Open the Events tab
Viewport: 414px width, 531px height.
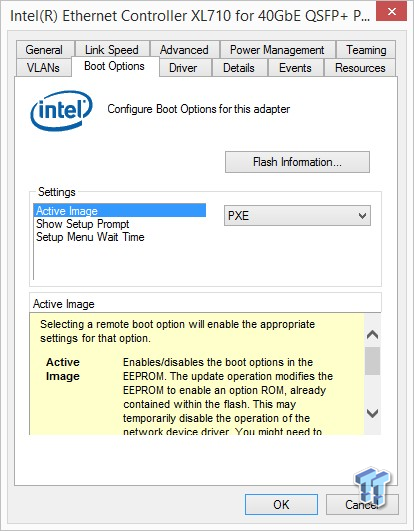[296, 67]
